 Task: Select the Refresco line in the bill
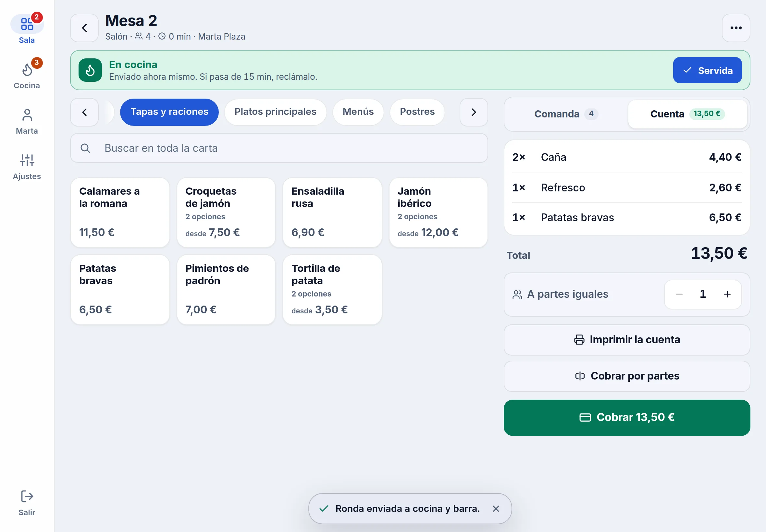pos(627,188)
